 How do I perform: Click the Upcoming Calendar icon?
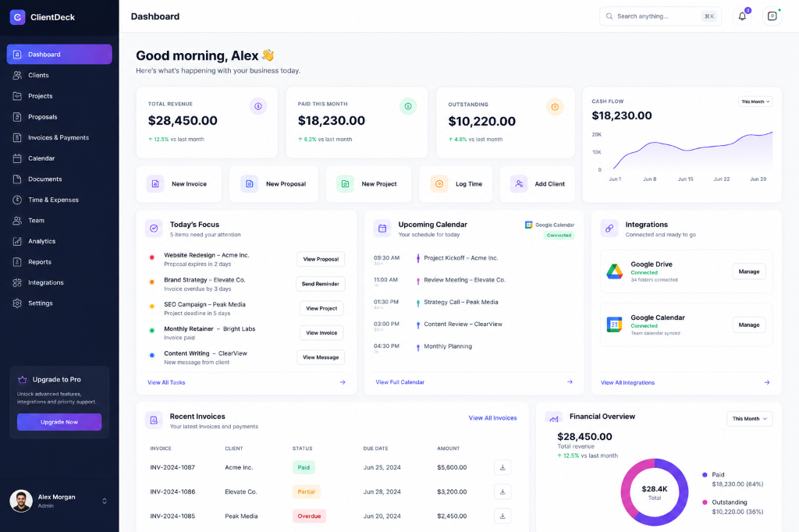(382, 229)
